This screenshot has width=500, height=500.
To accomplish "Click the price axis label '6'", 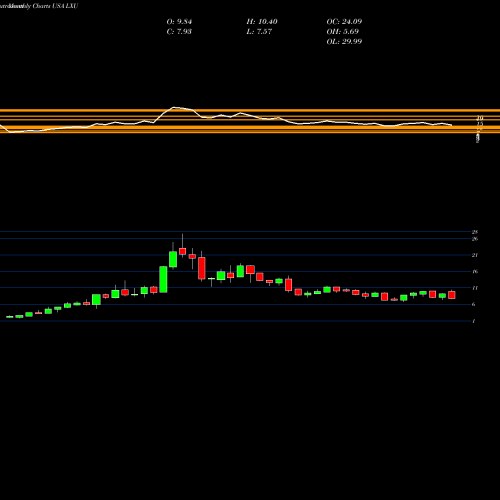I will click(x=474, y=304).
